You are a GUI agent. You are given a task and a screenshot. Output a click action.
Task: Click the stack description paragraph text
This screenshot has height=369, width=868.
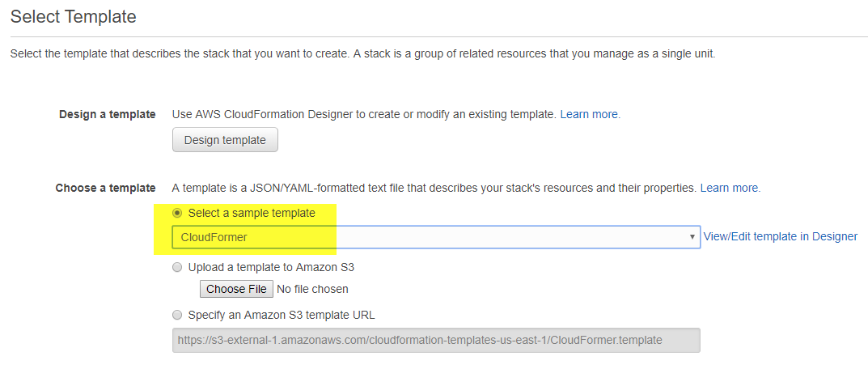pyautogui.click(x=362, y=54)
